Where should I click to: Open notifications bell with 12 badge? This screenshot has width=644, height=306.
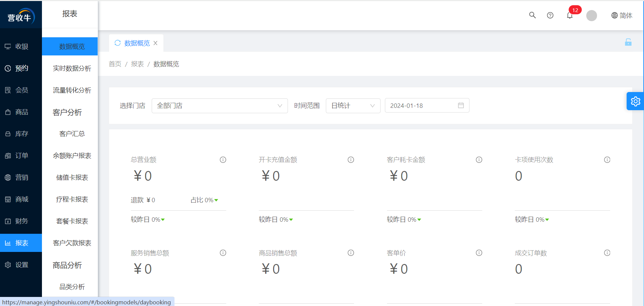[x=570, y=15]
